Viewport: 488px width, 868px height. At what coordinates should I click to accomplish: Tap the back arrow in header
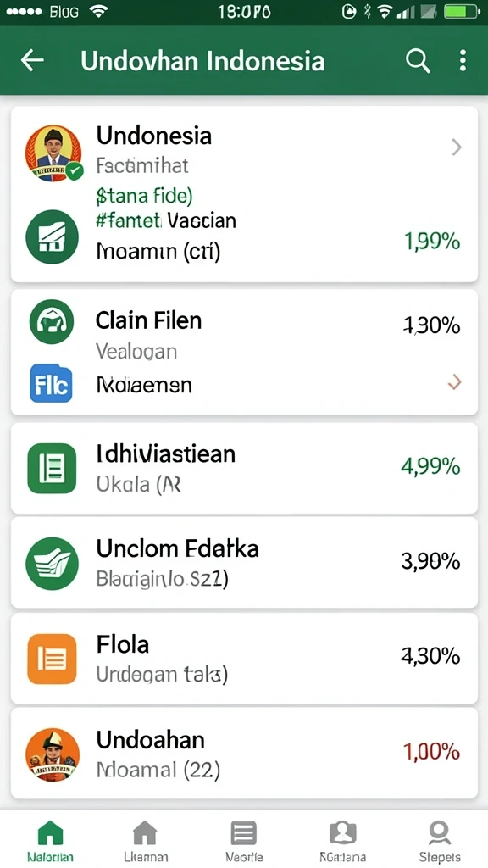click(32, 60)
